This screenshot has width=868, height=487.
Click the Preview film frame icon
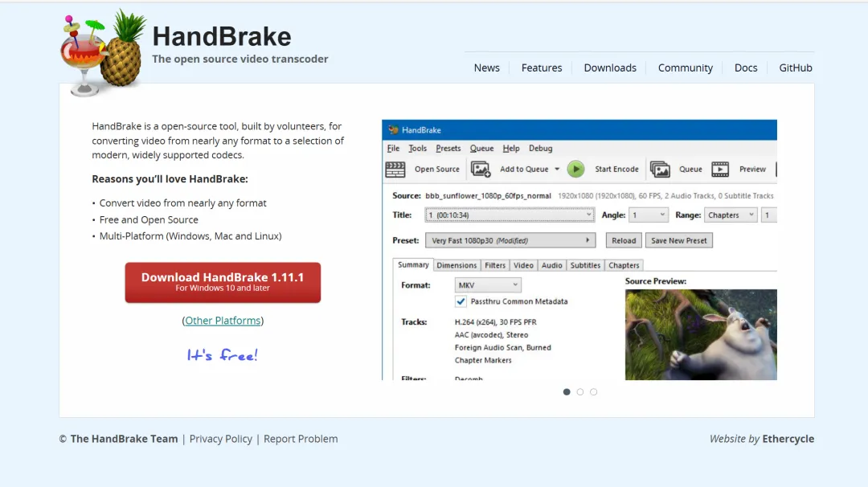(720, 170)
